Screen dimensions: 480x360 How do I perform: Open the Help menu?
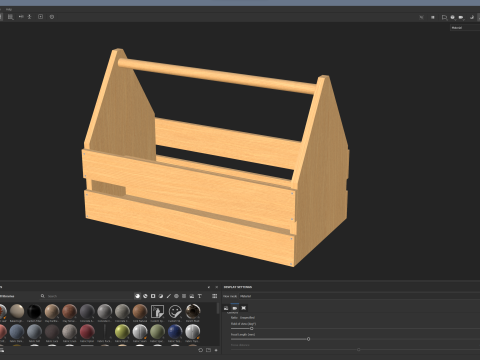point(9,9)
